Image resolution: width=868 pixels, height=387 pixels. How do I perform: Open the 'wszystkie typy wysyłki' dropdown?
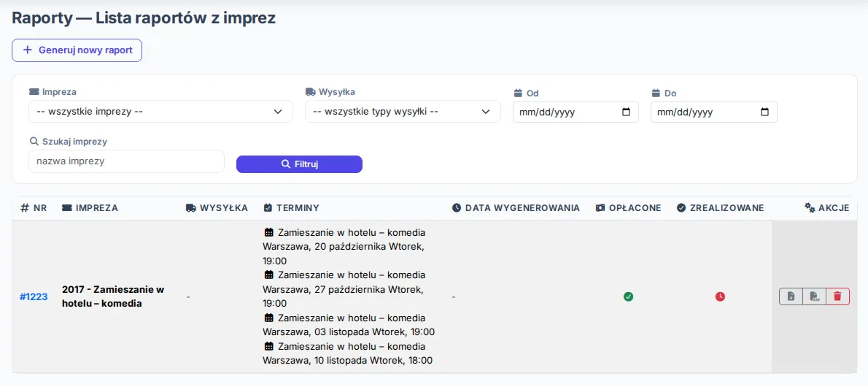tap(403, 112)
